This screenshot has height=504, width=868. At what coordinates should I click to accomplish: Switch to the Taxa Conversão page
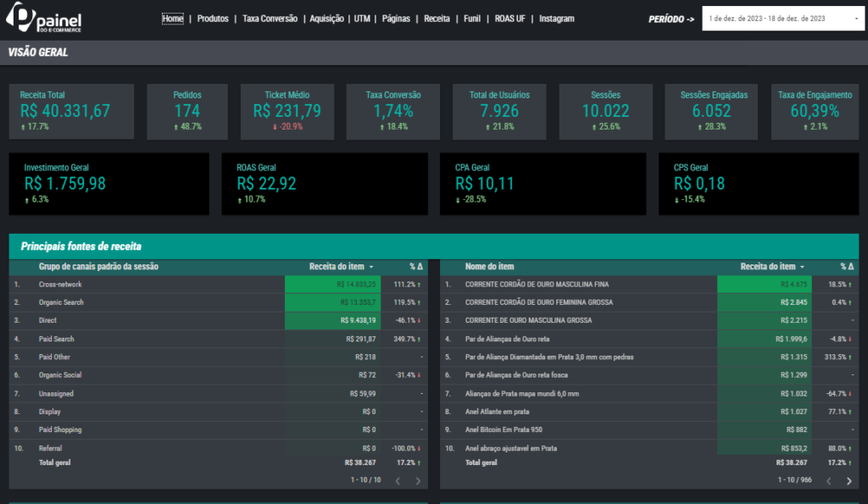269,19
